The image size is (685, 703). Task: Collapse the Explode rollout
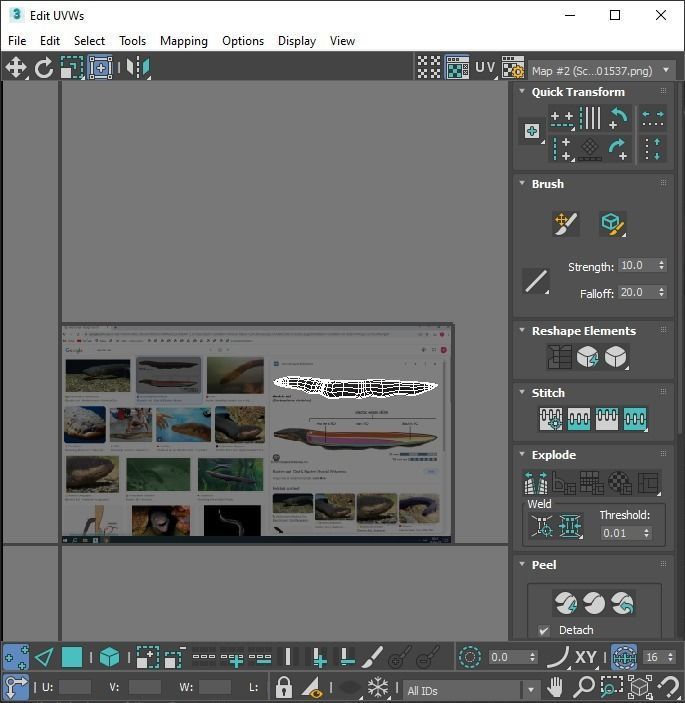point(522,454)
